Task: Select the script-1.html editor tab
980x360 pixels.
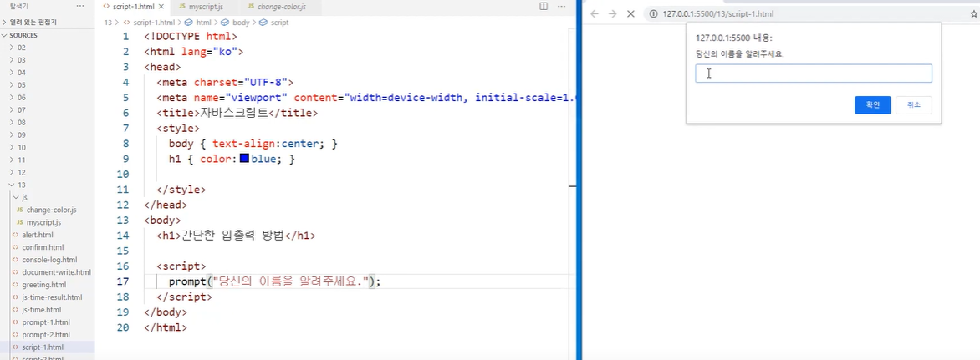Action: 132,6
